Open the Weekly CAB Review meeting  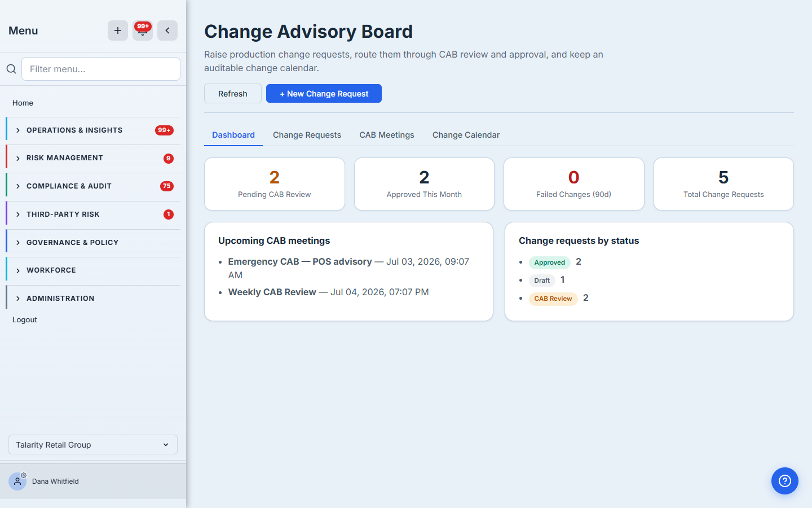click(272, 292)
